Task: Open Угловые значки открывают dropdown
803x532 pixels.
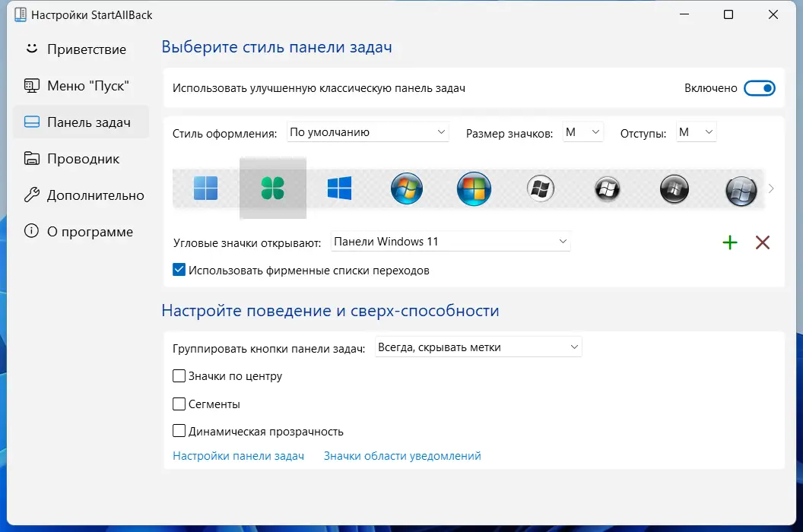Action: [x=451, y=241]
